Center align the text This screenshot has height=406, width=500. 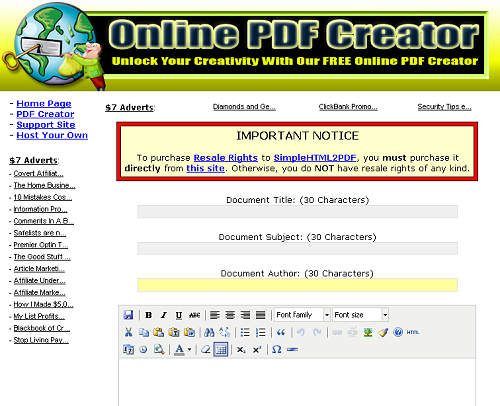click(230, 315)
